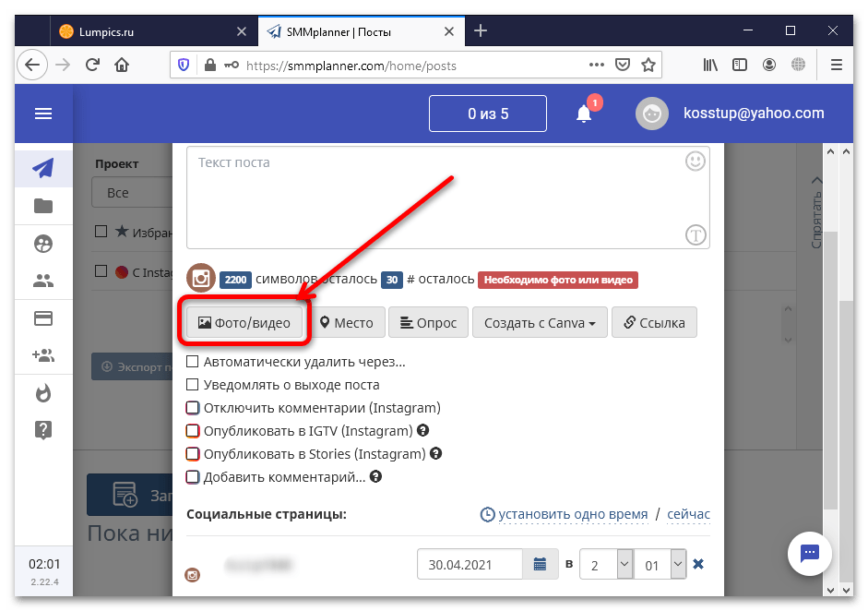This screenshot has width=868, height=611.
Task: Open the calendar date picker icon
Action: tap(540, 565)
